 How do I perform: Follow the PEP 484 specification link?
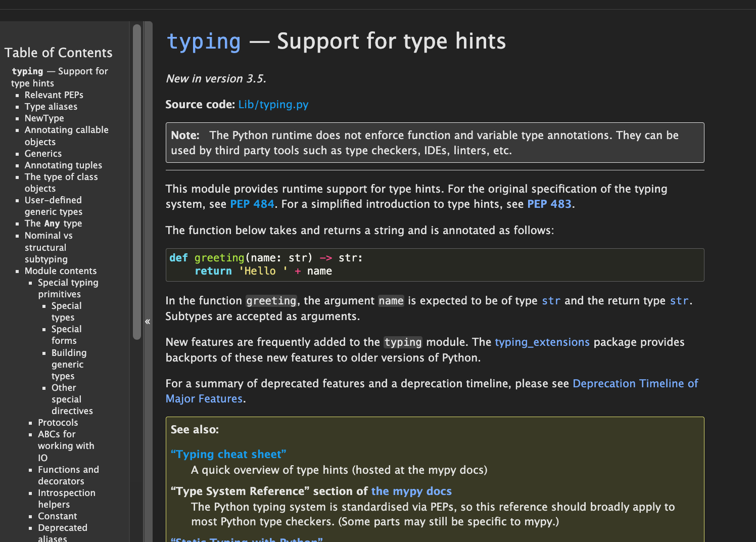click(252, 204)
